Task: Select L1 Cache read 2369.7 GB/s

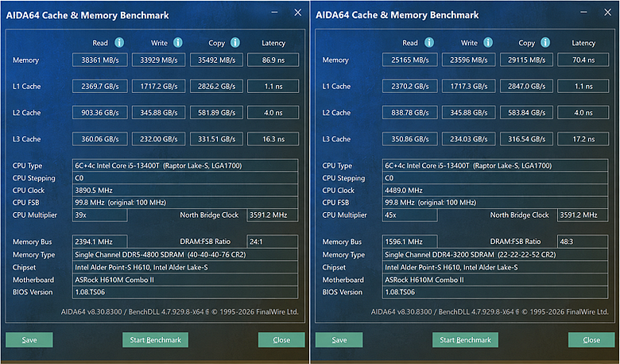Action: (100, 86)
